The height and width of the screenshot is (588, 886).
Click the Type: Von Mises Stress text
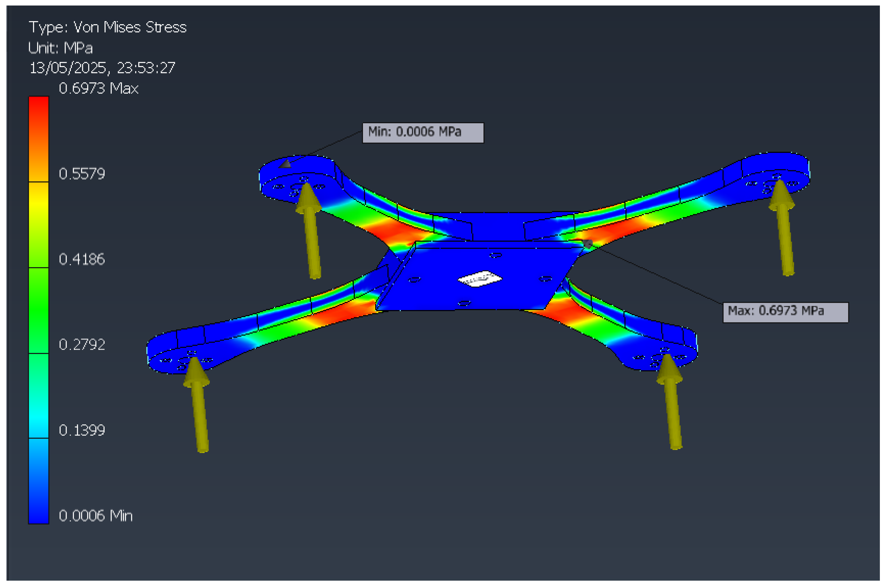click(107, 27)
